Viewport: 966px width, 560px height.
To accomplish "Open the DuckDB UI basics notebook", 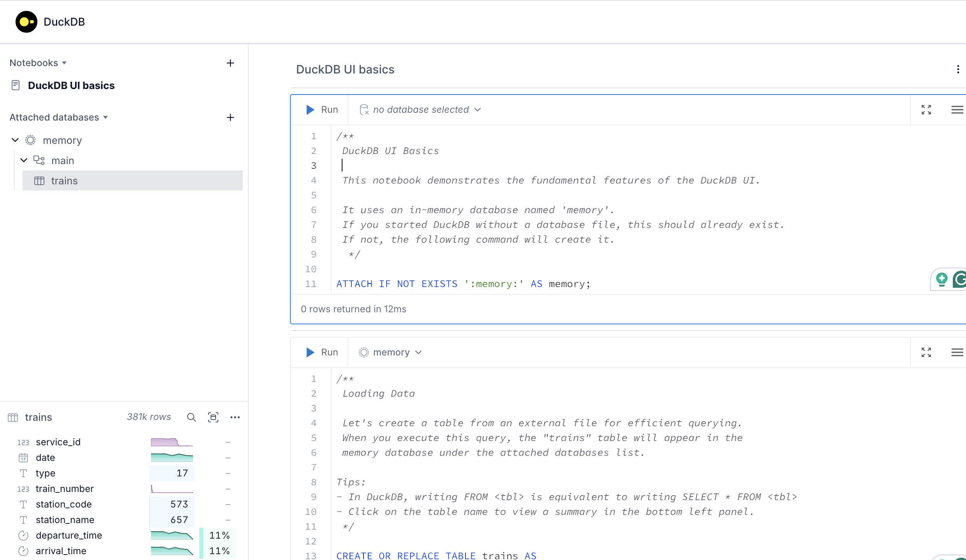I will coord(71,86).
